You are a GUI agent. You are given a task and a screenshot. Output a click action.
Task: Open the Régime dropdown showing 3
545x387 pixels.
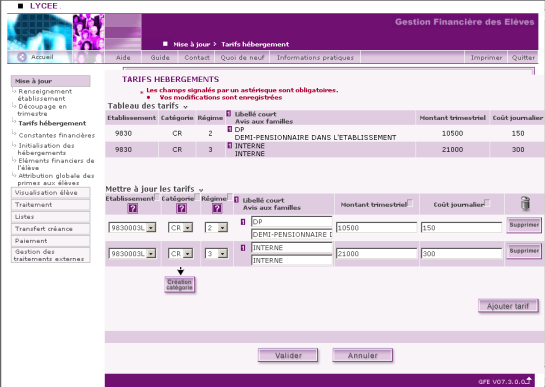[x=216, y=253]
